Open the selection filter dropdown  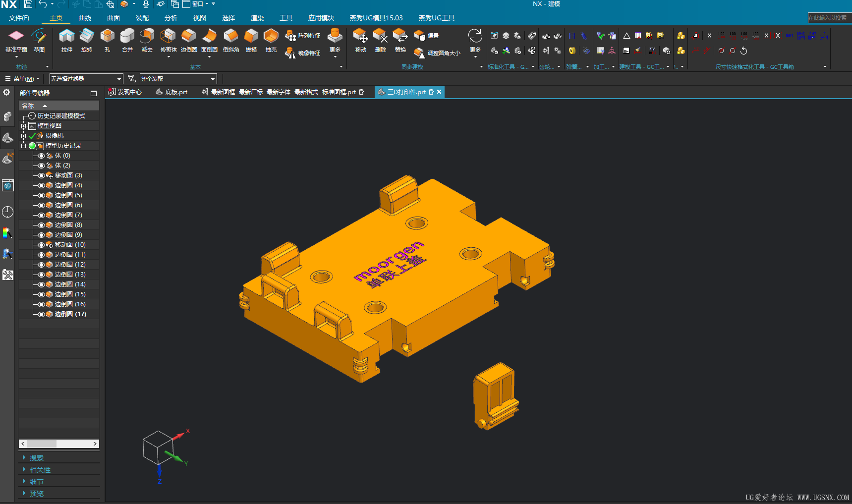pos(119,78)
